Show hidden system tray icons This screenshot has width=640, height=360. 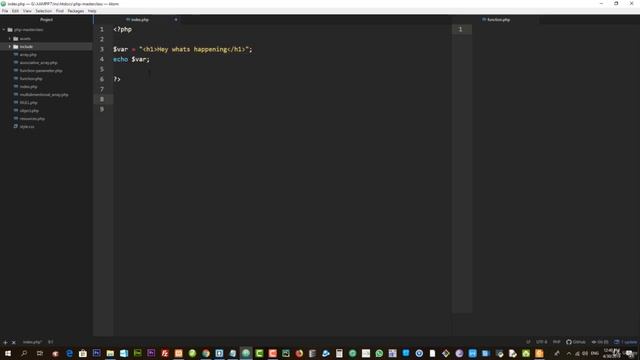[x=569, y=353]
